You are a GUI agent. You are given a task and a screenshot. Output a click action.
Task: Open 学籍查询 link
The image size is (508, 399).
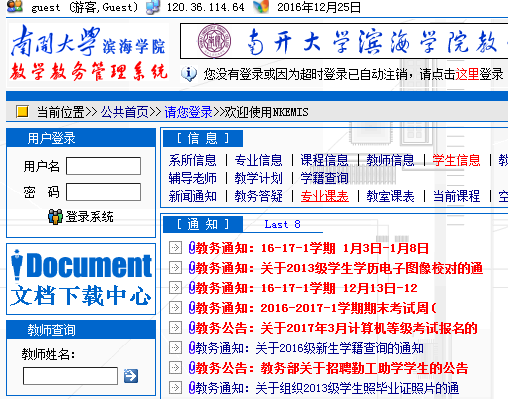(x=324, y=178)
